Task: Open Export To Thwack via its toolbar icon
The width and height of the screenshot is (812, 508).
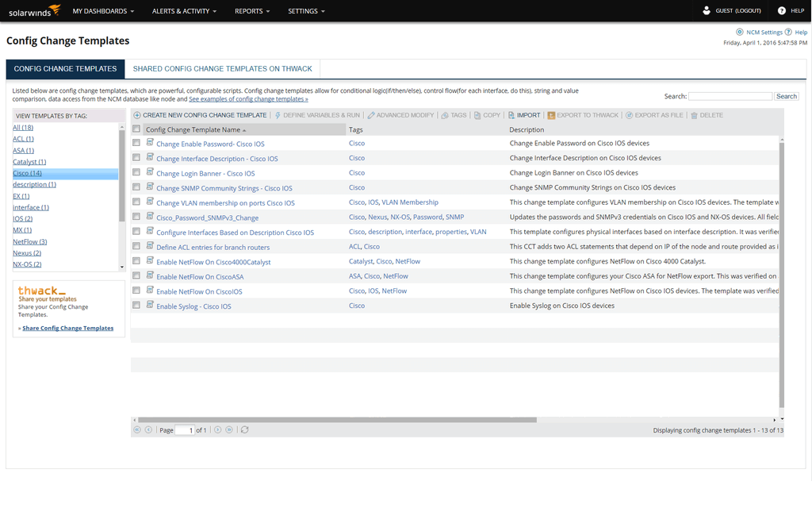Action: pos(550,115)
